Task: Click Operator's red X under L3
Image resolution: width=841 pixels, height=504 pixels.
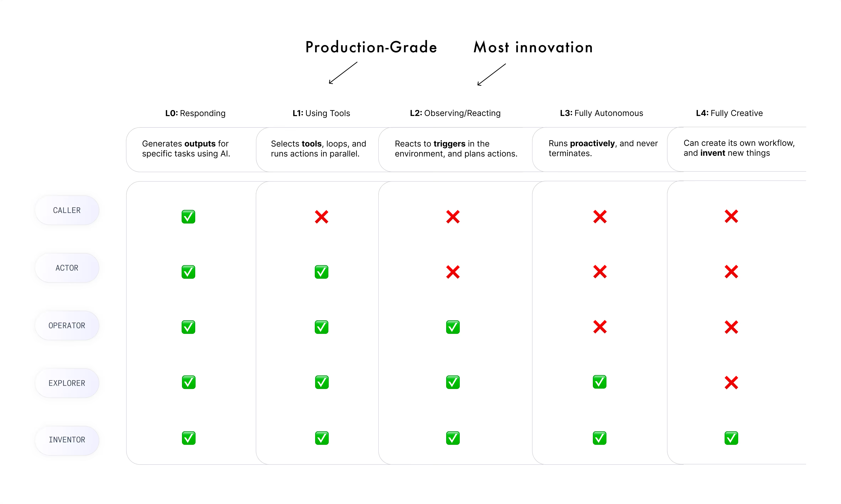Action: click(x=600, y=327)
